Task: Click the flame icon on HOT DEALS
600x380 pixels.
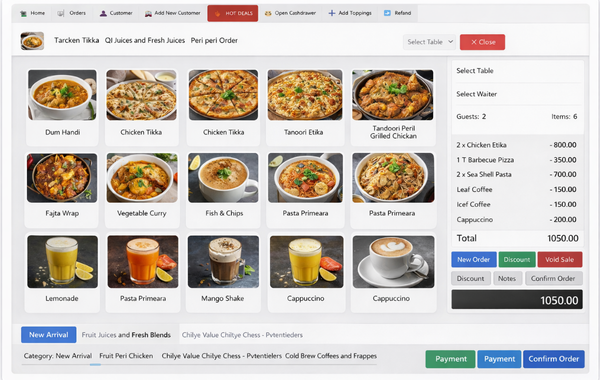Action: tap(217, 13)
